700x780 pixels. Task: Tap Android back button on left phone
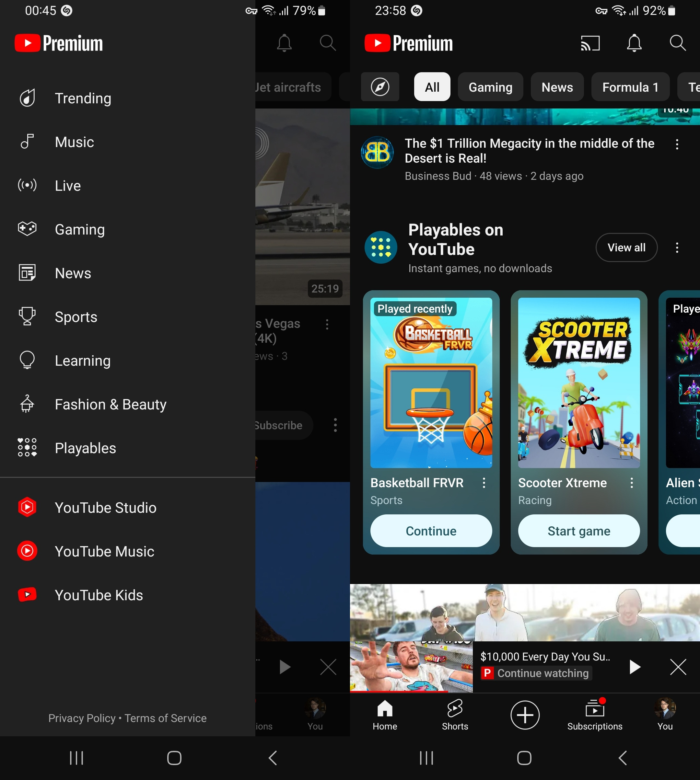(273, 758)
